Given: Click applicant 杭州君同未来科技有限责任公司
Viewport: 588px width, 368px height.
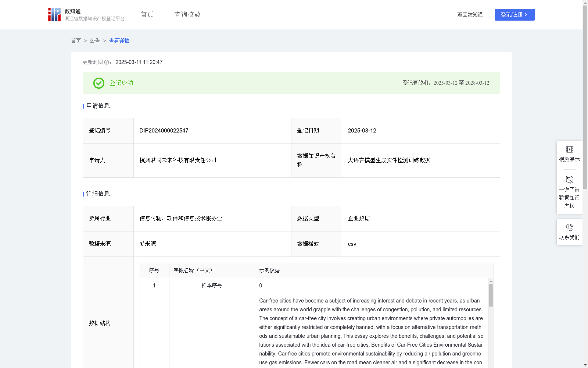Looking at the screenshot, I should (x=178, y=160).
